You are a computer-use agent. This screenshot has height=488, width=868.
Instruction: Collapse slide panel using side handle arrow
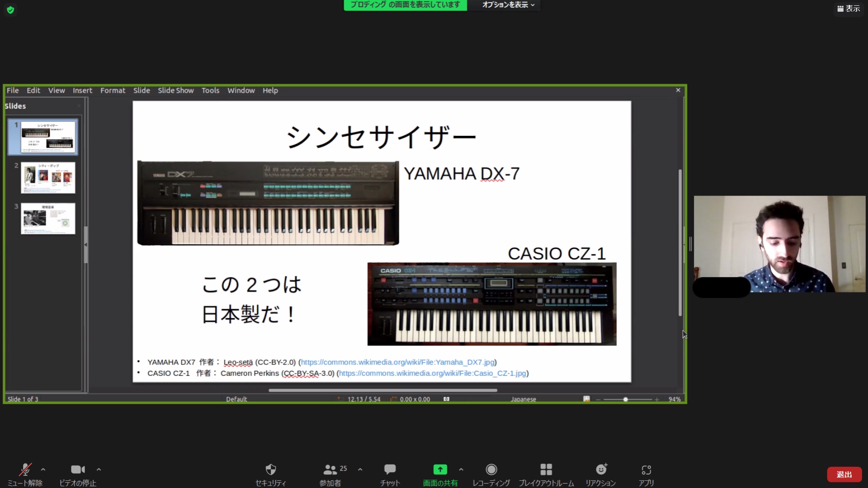pos(86,244)
